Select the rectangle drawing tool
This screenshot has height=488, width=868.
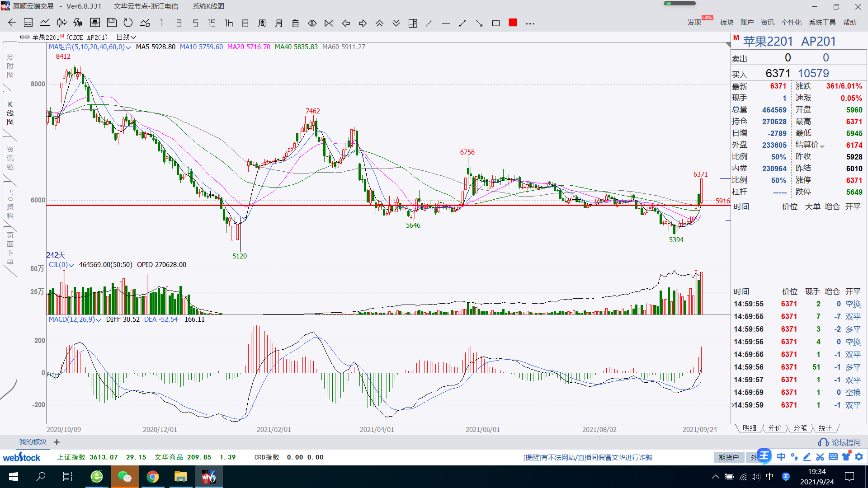click(496, 23)
